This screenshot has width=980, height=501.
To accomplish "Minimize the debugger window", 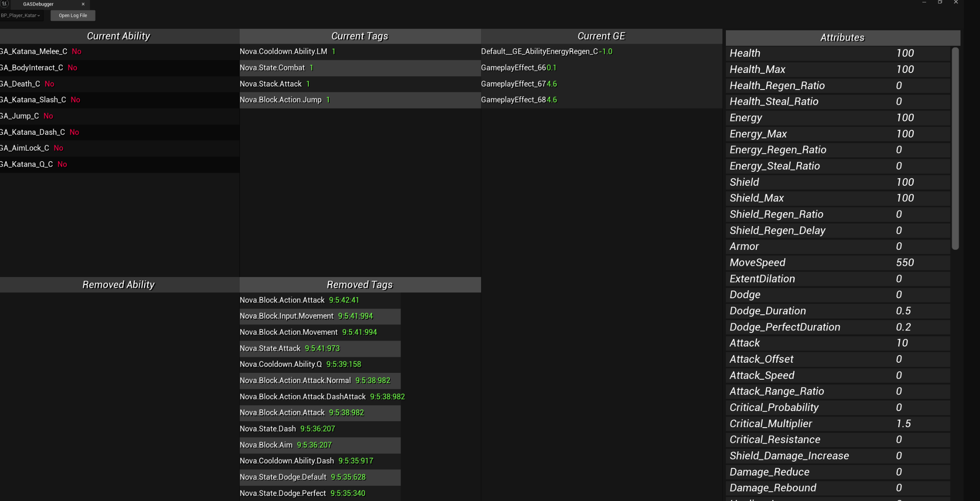I will point(924,3).
